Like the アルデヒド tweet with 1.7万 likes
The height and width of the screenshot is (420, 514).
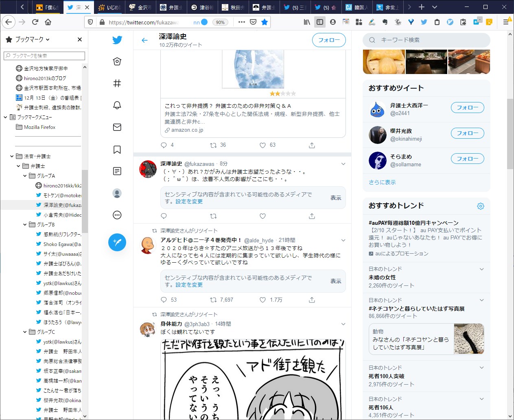(262, 300)
